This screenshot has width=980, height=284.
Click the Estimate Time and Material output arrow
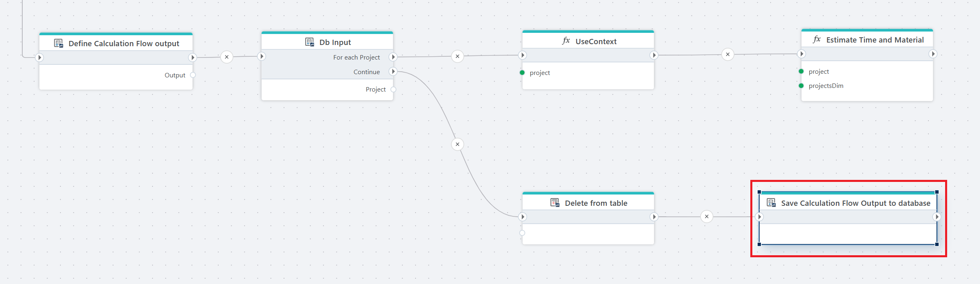933,54
